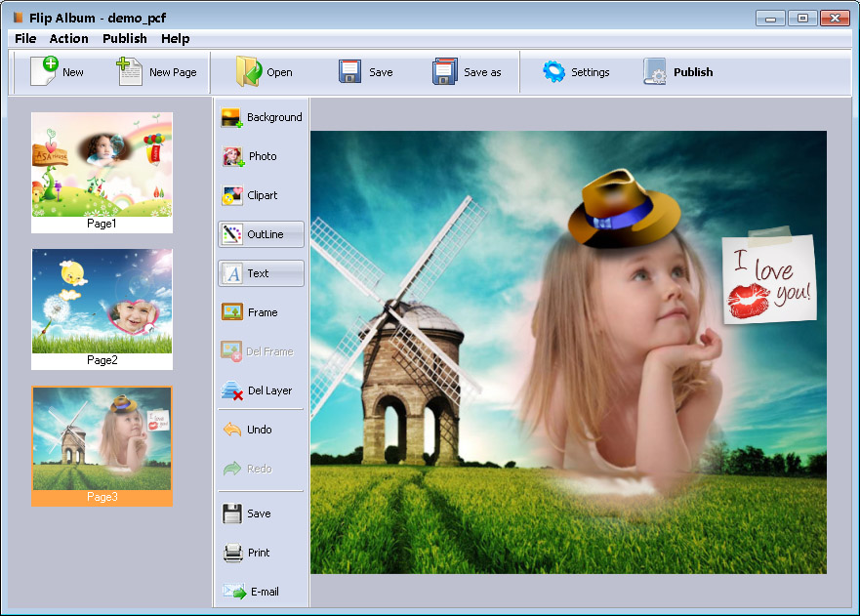
Task: Select the Page1 thumbnail
Action: 102,172
